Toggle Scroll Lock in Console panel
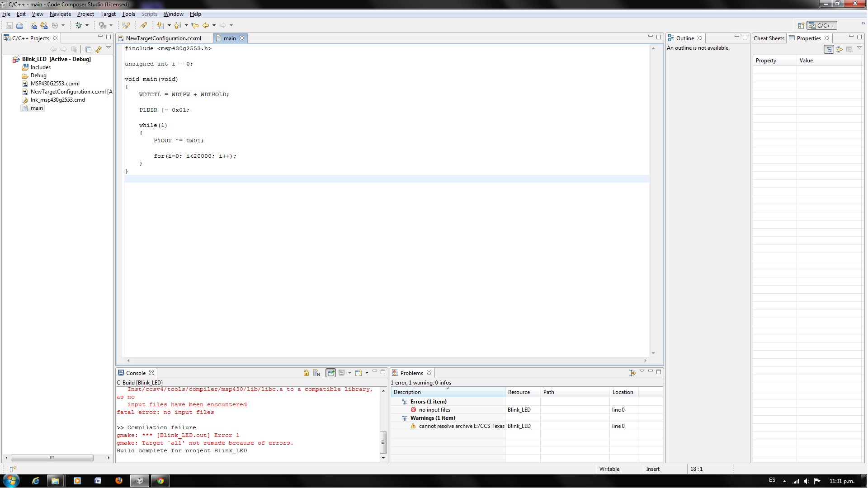 306,373
